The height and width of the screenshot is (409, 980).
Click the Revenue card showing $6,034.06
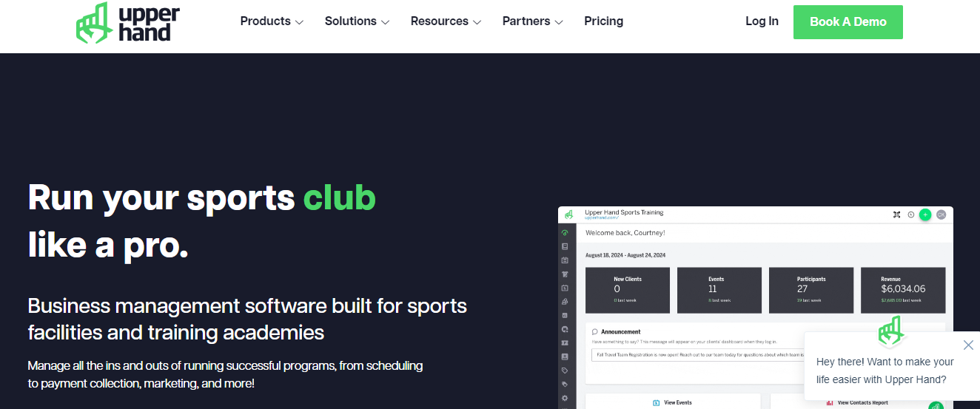(903, 290)
